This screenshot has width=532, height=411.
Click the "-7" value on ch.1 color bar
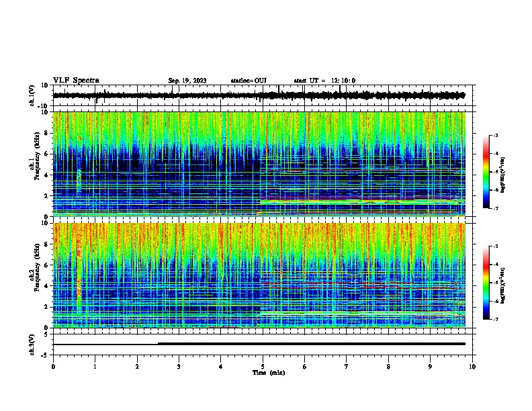[x=495, y=208]
